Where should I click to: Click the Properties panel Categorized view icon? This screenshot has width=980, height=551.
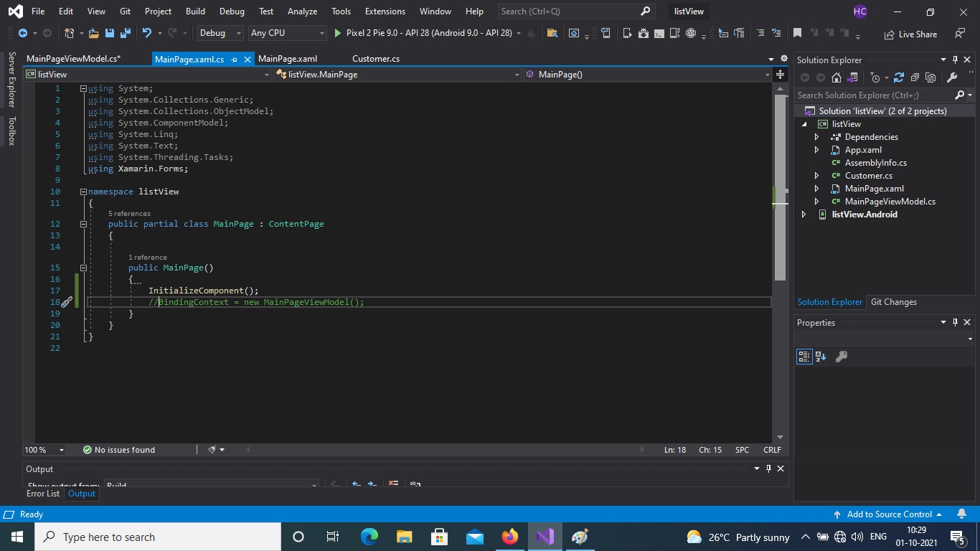(804, 357)
